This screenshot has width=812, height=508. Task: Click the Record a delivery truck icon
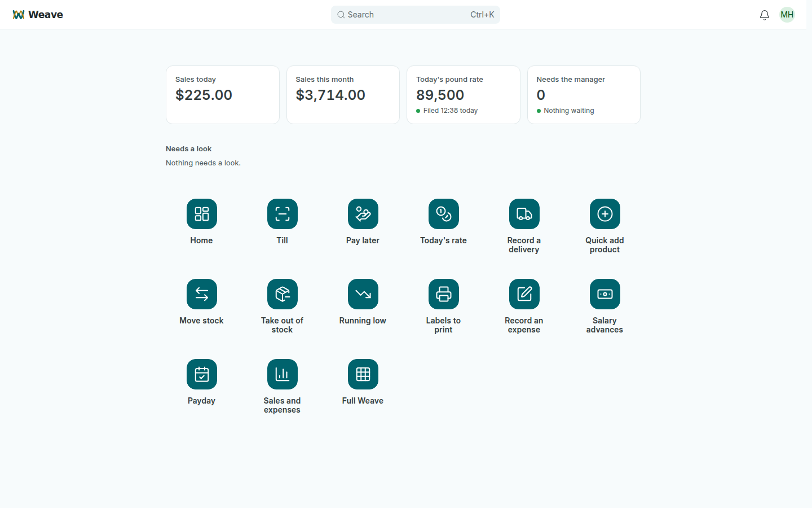point(524,214)
